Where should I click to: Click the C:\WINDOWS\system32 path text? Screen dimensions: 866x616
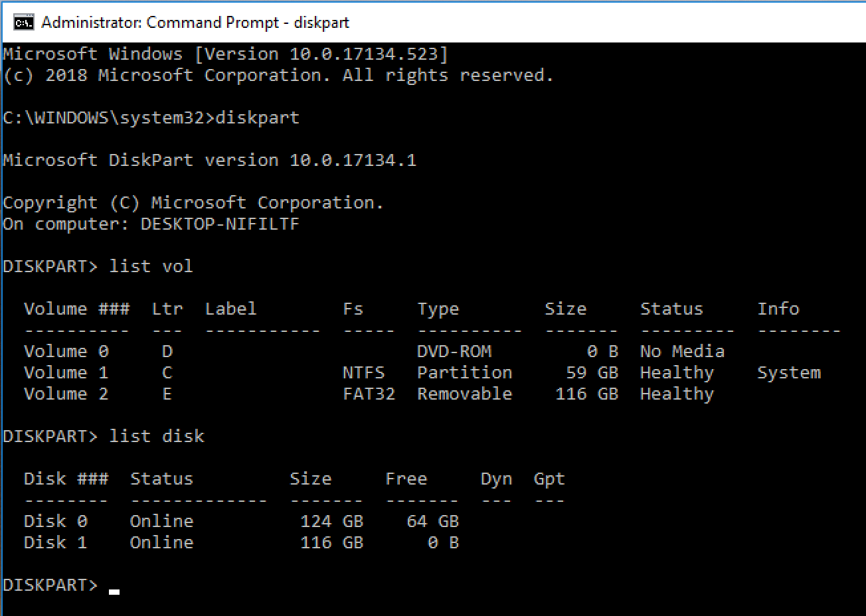coord(100,117)
